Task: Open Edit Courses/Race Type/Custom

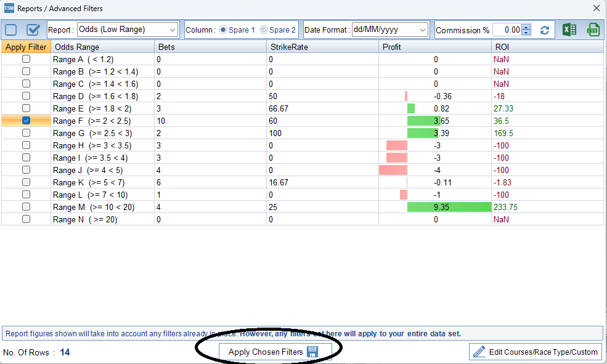Action: 535,352
